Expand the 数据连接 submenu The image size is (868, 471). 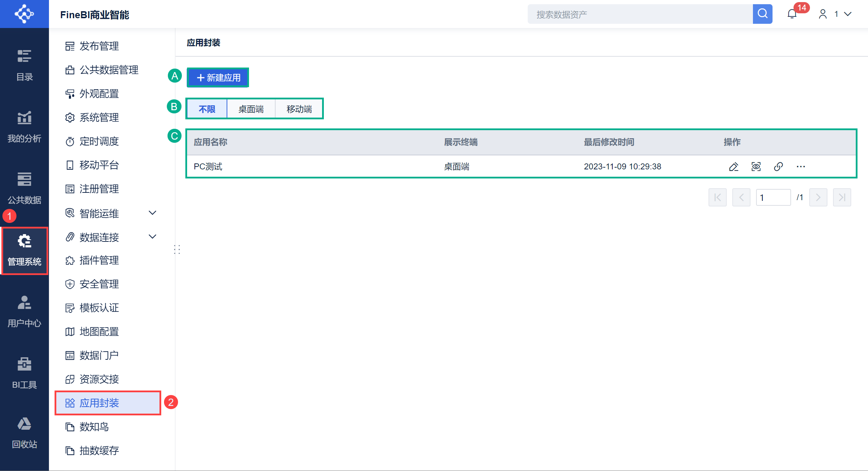(152, 237)
